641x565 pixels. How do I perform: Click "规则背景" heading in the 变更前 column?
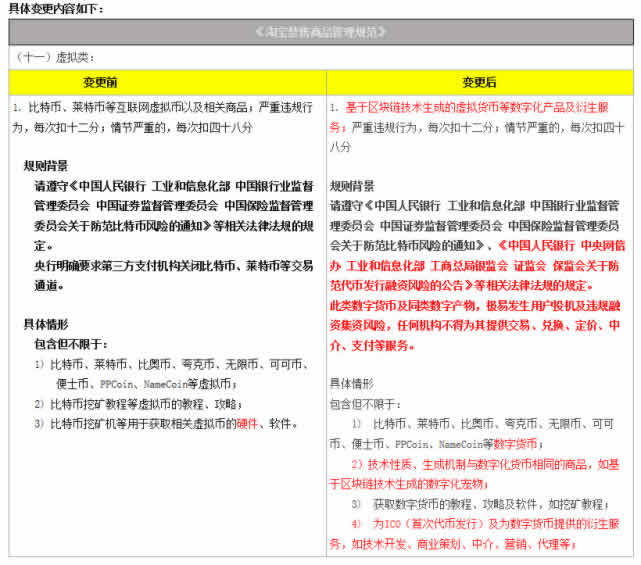click(46, 166)
